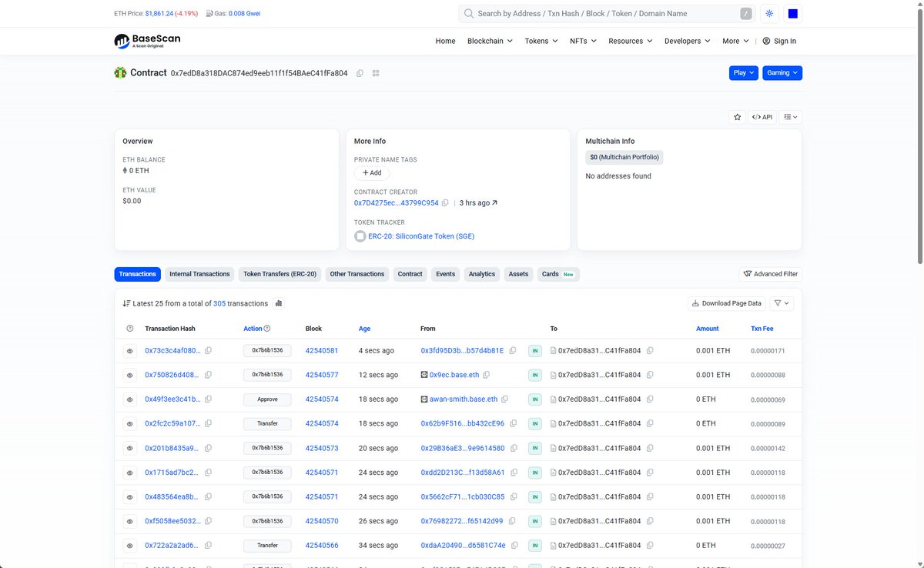Copy transaction hash 0x2fc2c59a107

pos(208,424)
